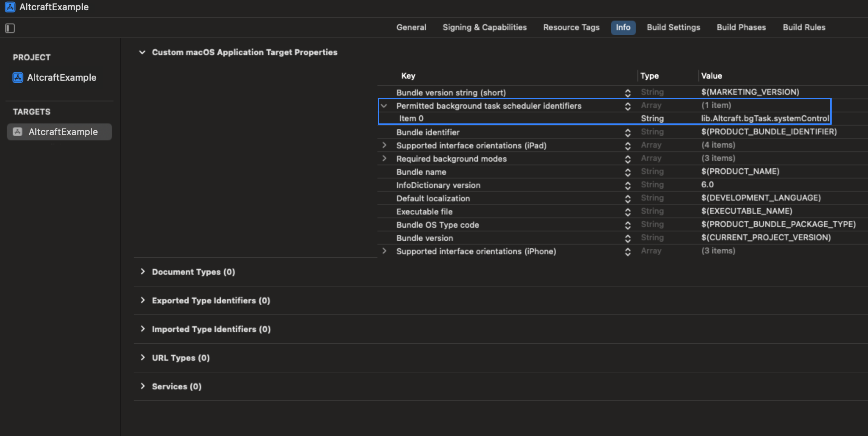Click key stepper for Required background modes
This screenshot has width=868, height=436.
(628, 159)
